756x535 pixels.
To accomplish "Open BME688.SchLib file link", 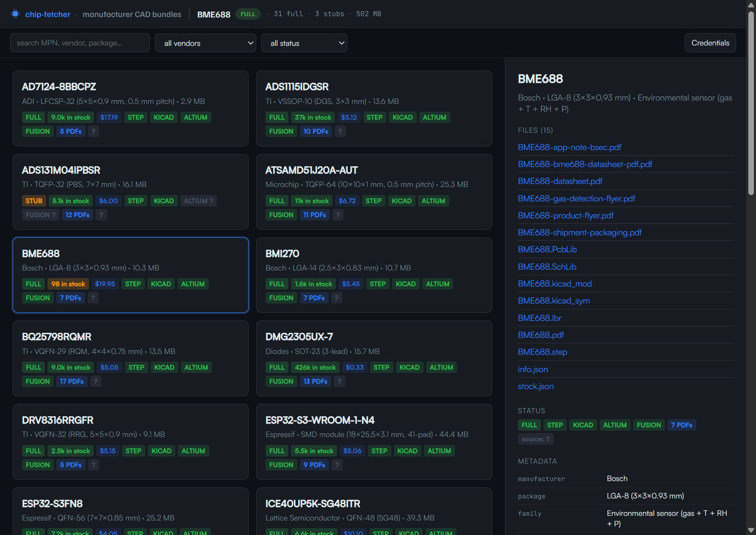I will coord(547,267).
